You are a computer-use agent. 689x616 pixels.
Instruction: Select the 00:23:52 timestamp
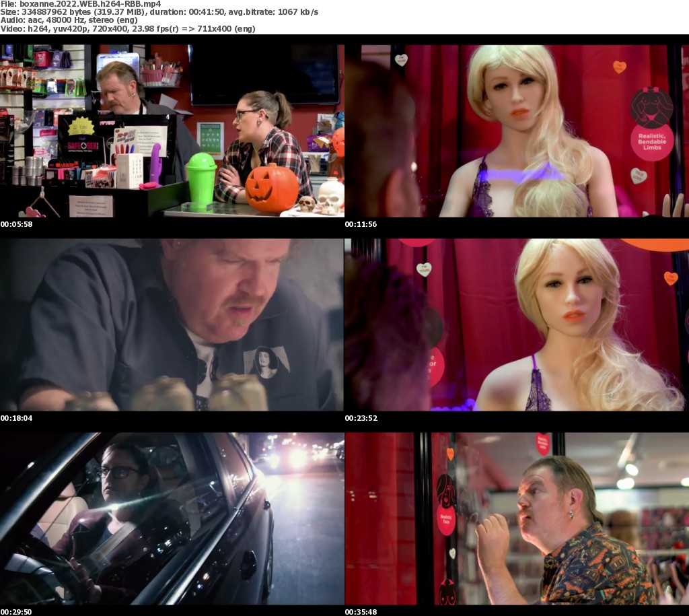(361, 418)
